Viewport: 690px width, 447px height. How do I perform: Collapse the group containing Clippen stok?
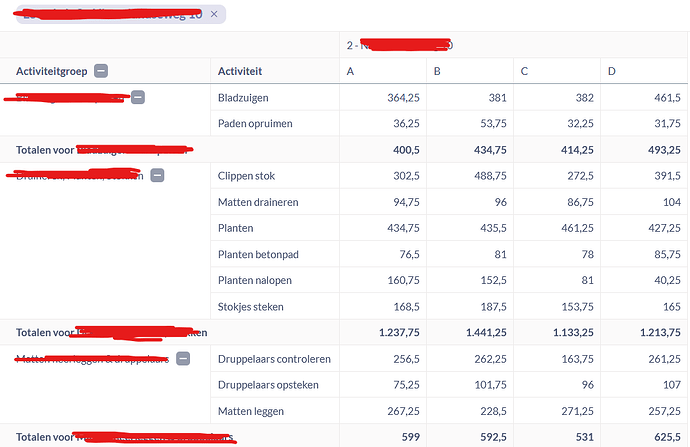(157, 175)
